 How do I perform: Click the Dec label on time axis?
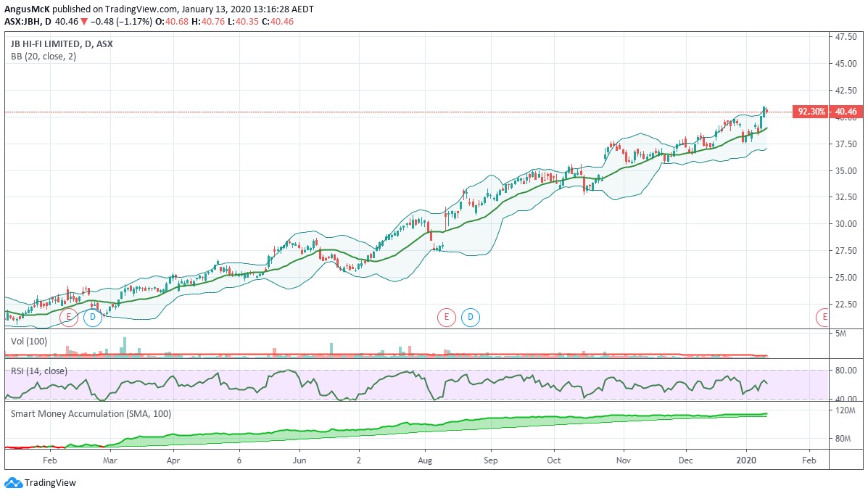pos(686,460)
